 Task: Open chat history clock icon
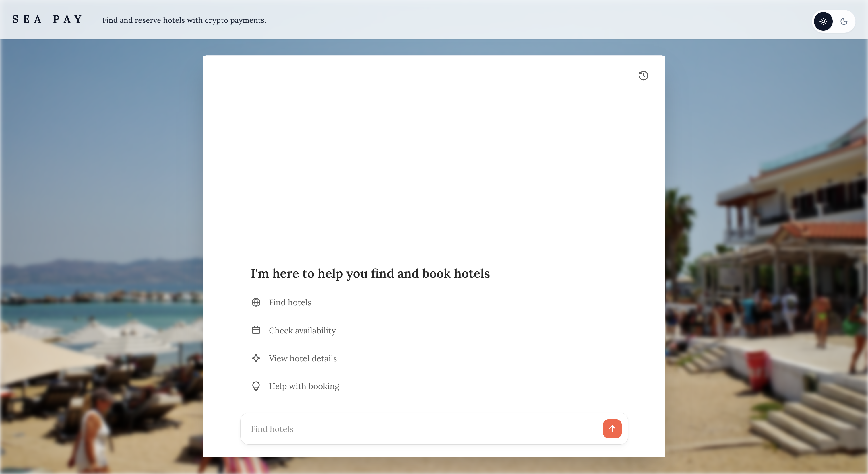643,76
